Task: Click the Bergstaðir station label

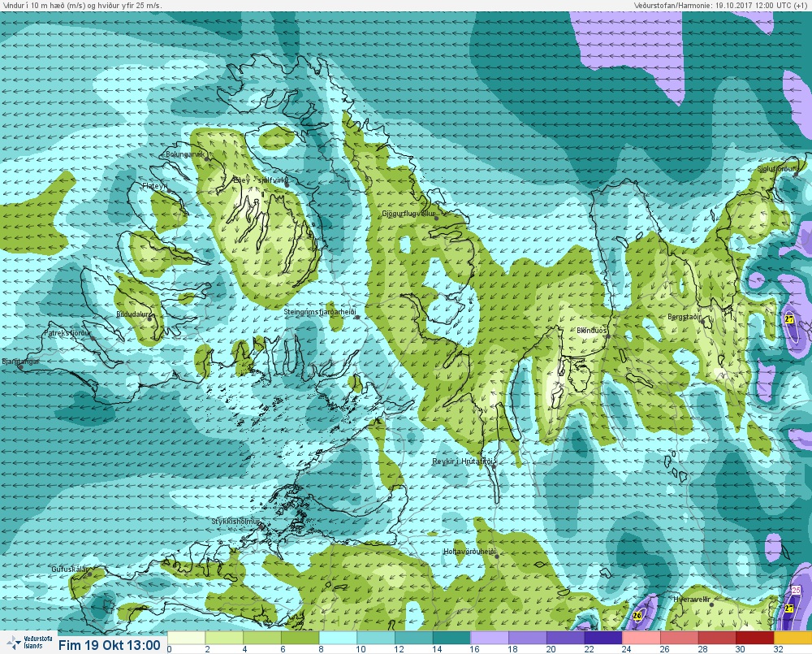Action: pos(685,317)
